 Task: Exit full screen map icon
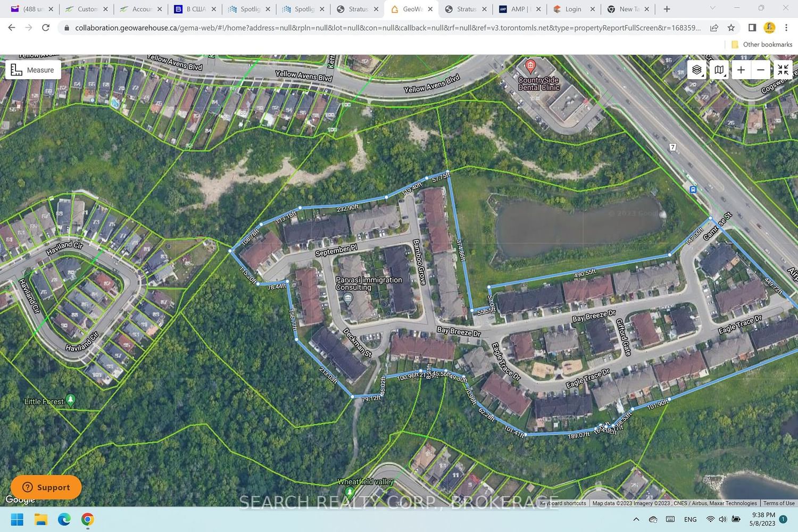pyautogui.click(x=783, y=70)
